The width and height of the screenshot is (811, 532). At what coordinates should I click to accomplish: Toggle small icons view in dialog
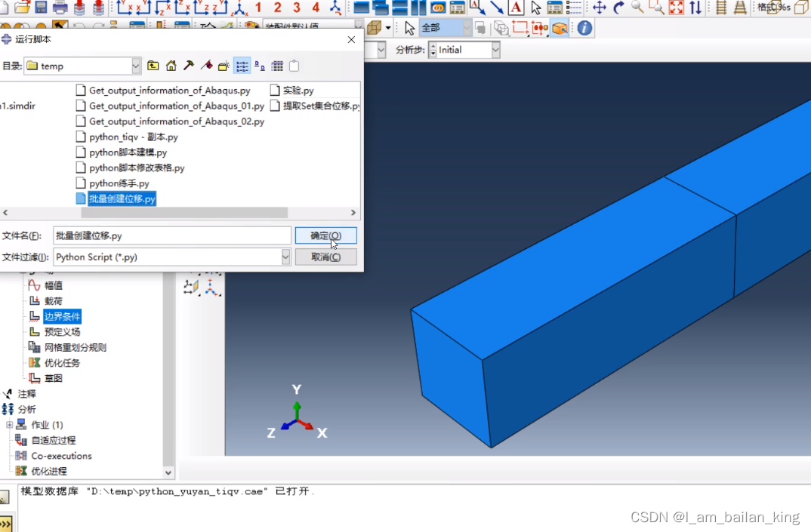(x=260, y=66)
